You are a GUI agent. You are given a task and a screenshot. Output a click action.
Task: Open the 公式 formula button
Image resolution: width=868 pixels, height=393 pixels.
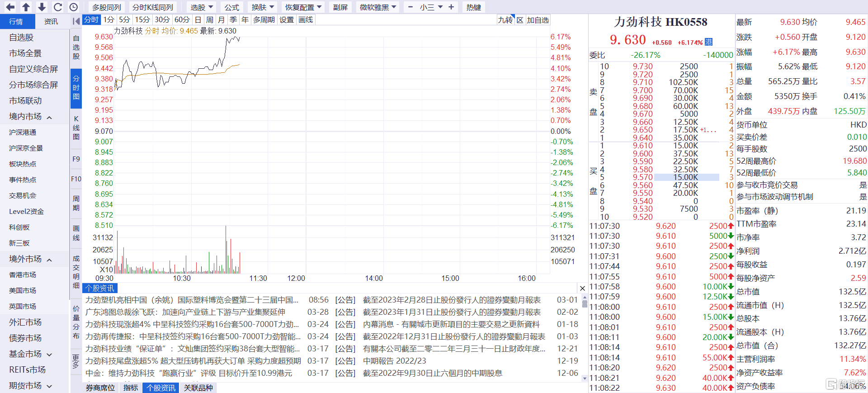(x=232, y=7)
